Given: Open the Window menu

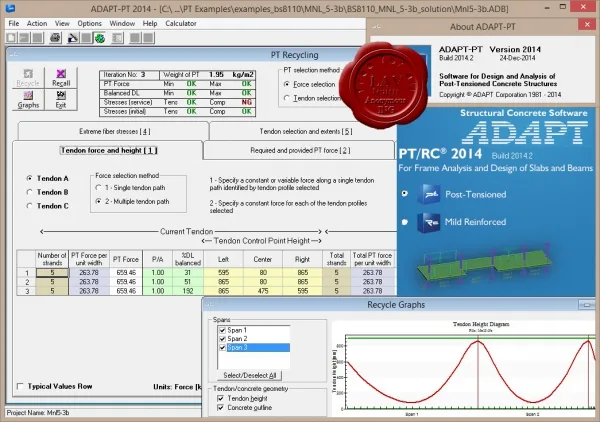Looking at the screenshot, I should pyautogui.click(x=122, y=23).
